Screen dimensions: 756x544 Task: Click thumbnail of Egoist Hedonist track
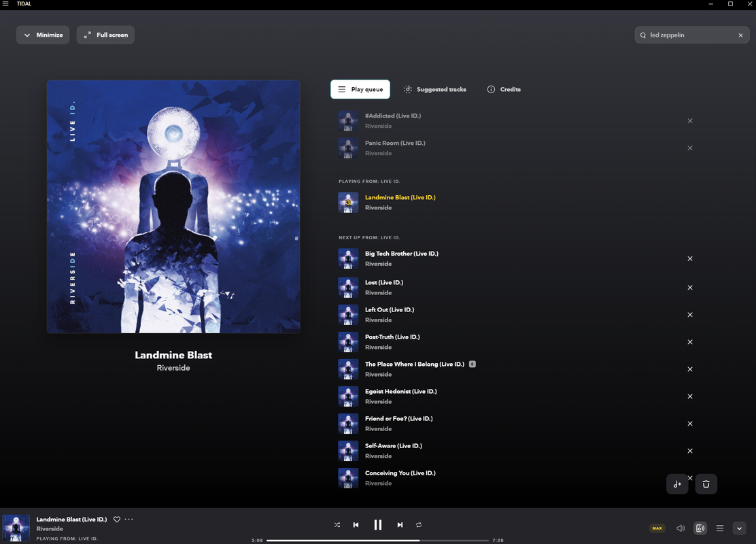(x=348, y=396)
